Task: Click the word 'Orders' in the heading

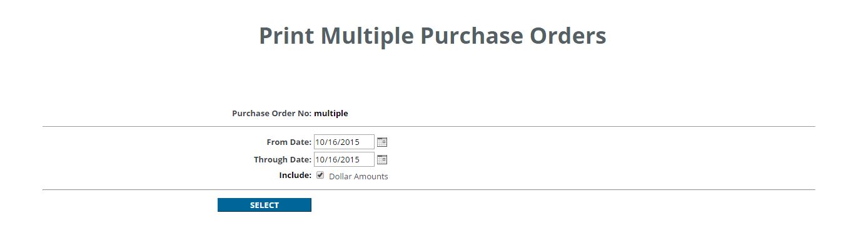Action: click(568, 36)
